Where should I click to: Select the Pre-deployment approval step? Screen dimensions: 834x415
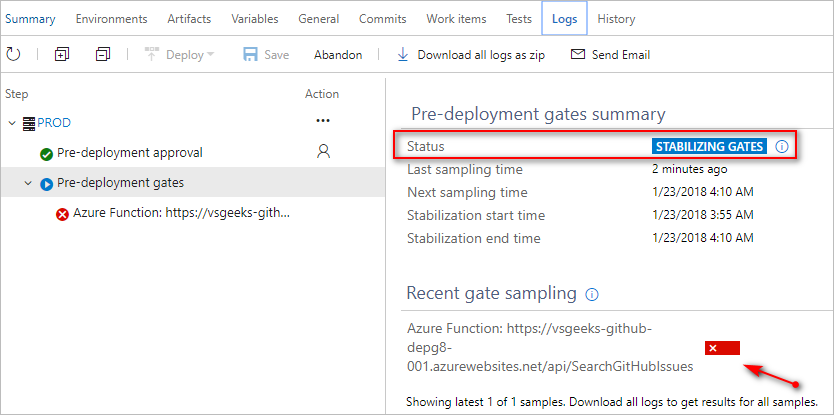pos(130,153)
